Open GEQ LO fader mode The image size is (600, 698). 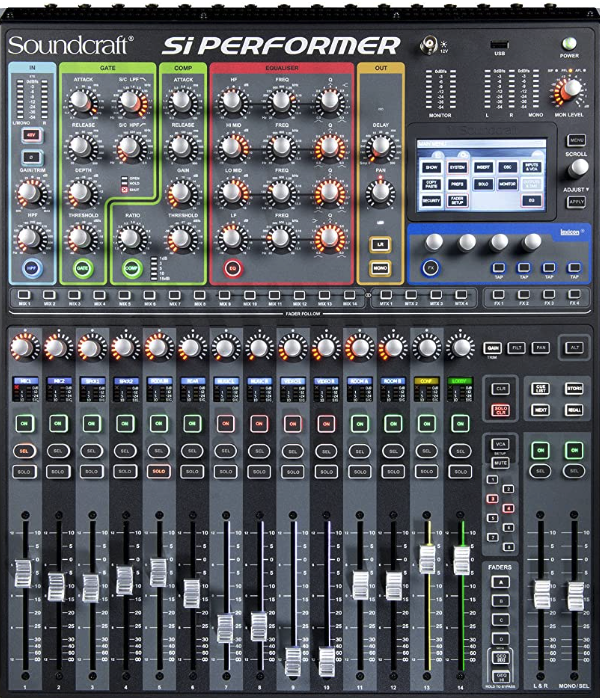pos(501,658)
